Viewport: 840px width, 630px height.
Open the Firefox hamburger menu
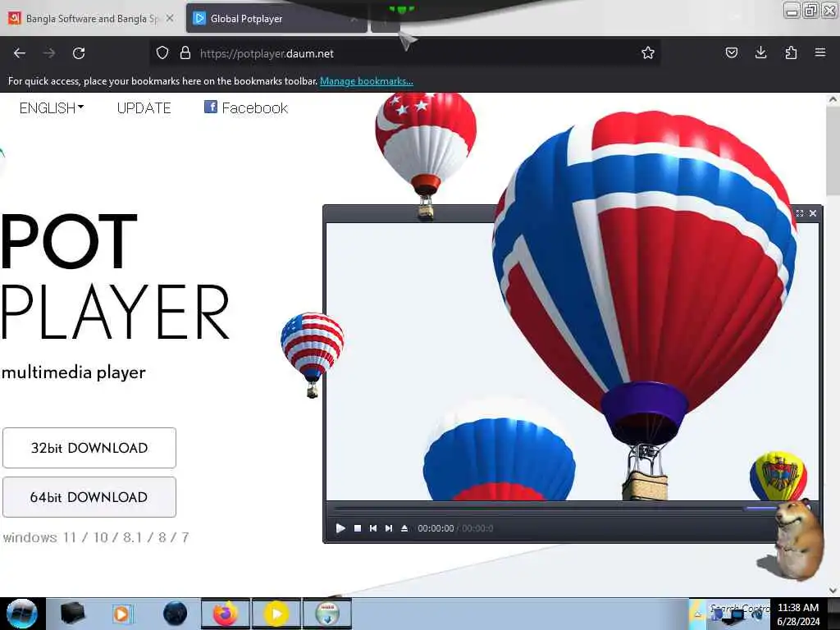coord(820,52)
